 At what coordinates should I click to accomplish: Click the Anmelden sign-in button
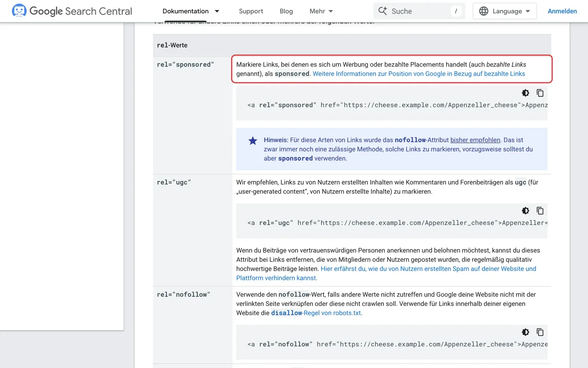coord(562,11)
